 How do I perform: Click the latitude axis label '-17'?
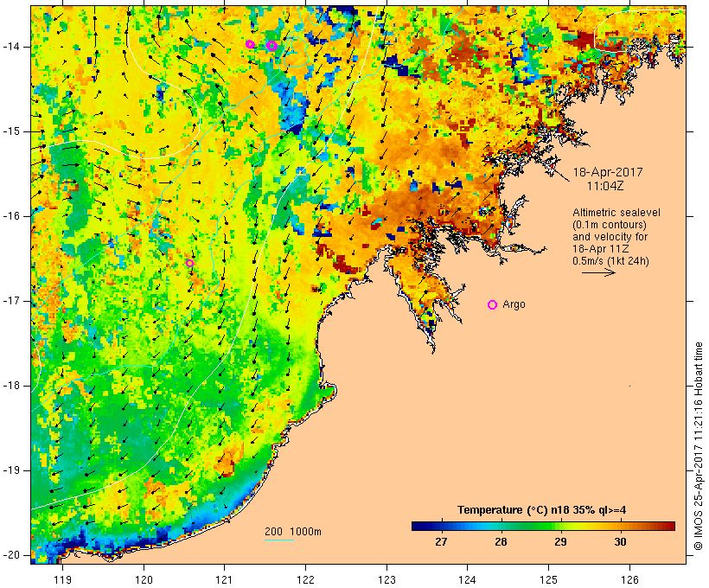click(x=11, y=301)
